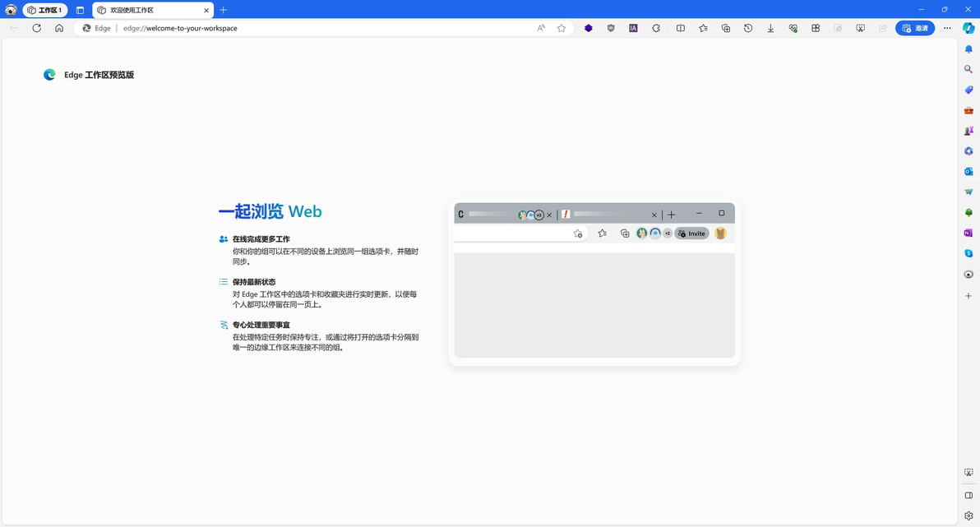Open Settings and more ellipsis menu
The image size is (980, 527).
947,28
